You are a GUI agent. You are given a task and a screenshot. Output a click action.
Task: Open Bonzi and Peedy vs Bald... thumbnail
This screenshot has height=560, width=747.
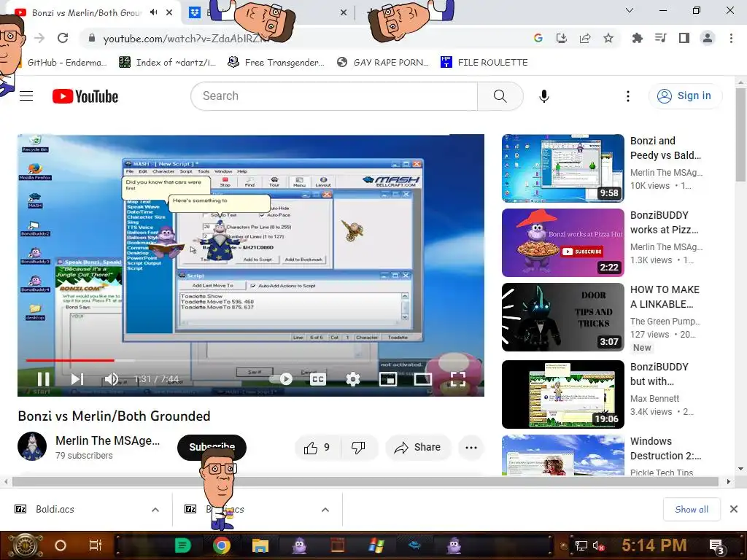click(563, 168)
